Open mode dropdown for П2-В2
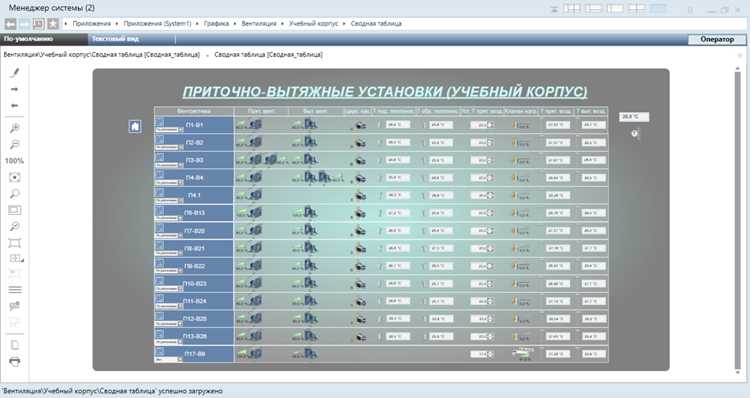Image resolution: width=750 pixels, height=398 pixels. [x=169, y=147]
